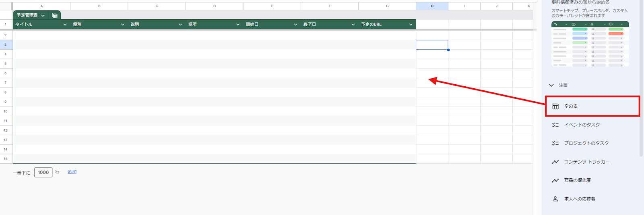Click the コンテンツ トラッカー trend icon
The height and width of the screenshot is (215, 644).
(x=555, y=162)
